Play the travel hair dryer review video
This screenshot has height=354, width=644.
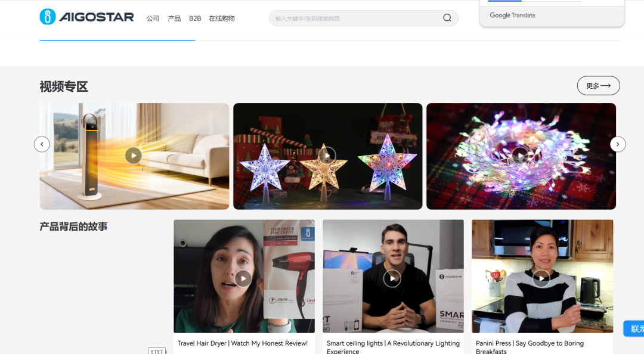click(243, 278)
